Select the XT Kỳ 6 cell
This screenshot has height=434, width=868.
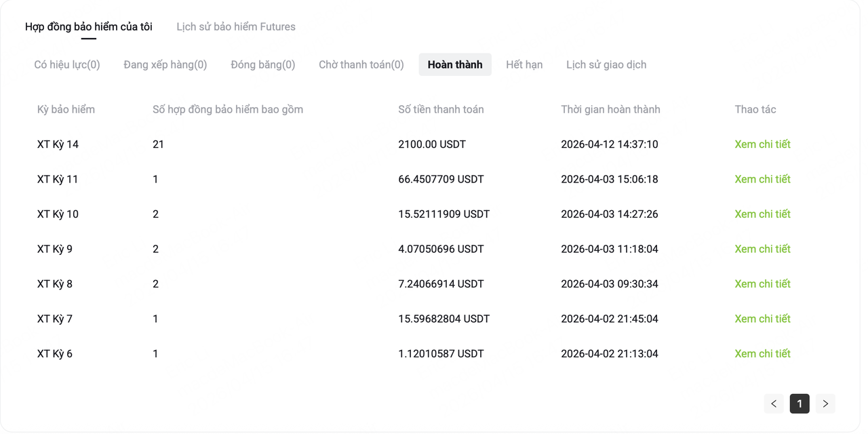click(55, 354)
